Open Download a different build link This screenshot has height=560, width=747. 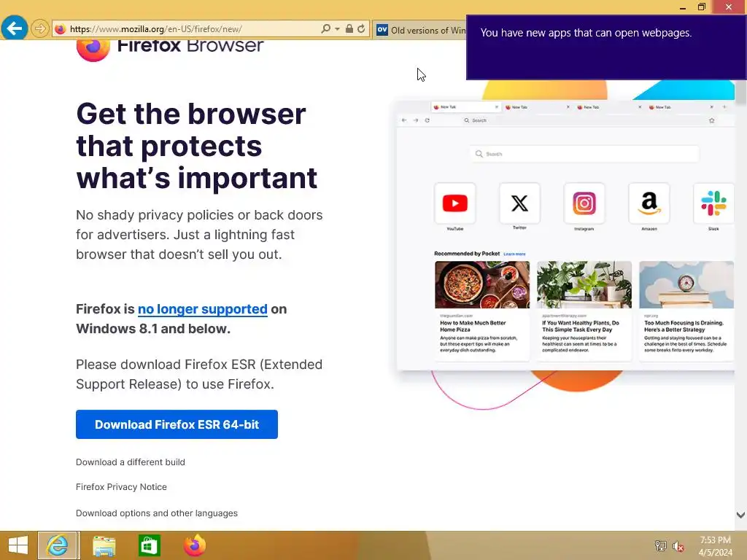131,462
